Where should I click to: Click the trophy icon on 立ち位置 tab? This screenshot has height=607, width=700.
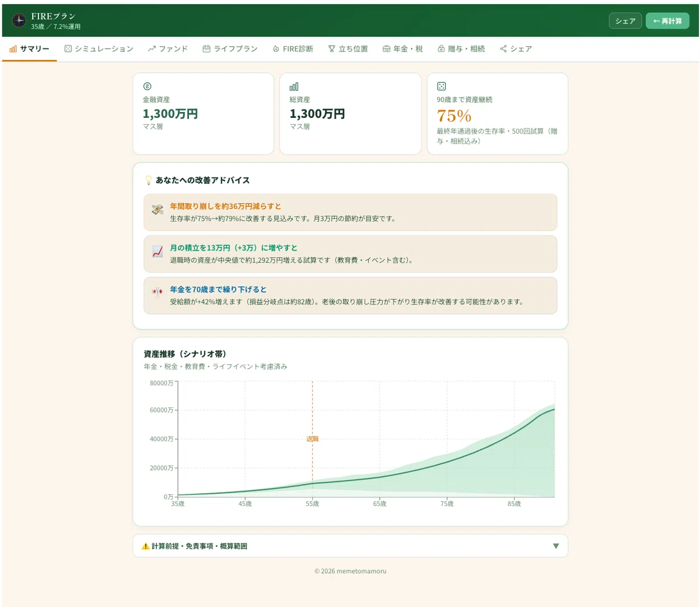pyautogui.click(x=331, y=49)
